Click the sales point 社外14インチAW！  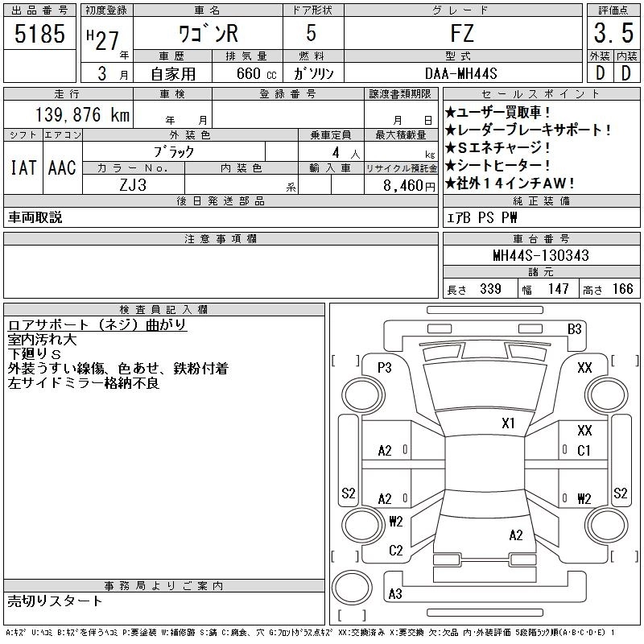(x=510, y=184)
